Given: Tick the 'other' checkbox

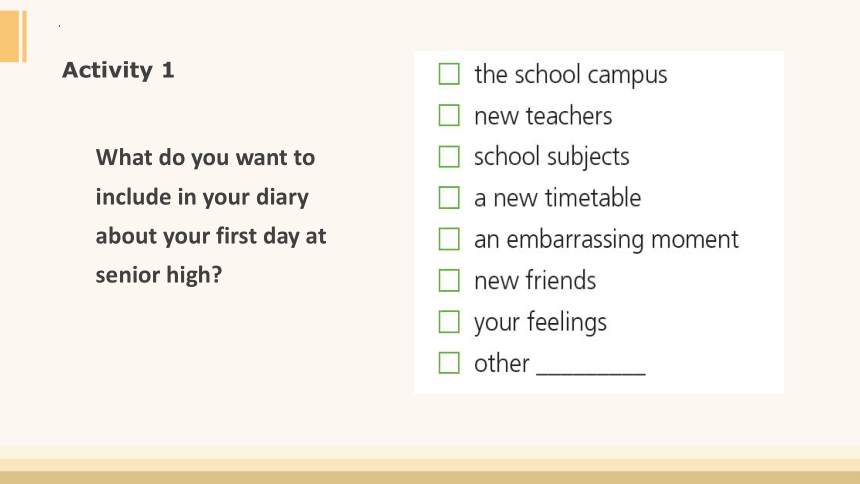Looking at the screenshot, I should (x=449, y=363).
